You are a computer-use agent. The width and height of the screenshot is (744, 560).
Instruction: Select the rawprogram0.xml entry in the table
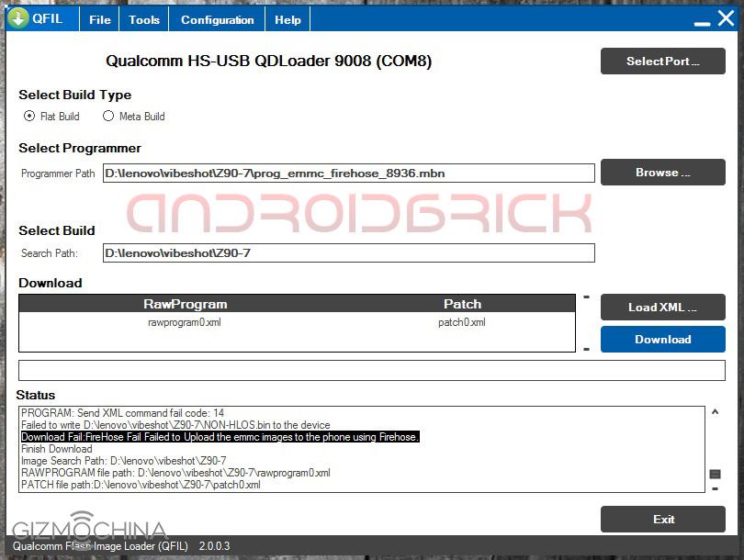[x=185, y=322]
